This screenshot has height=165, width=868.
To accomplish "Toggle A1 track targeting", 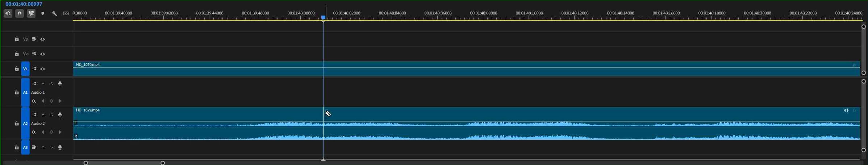I will (x=25, y=92).
